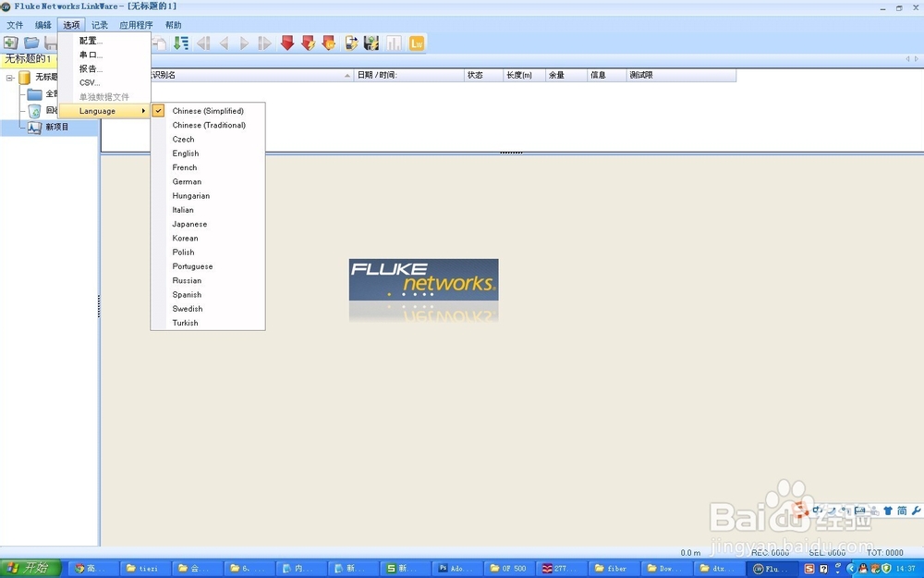
Task: Open the 编辑 menu
Action: (43, 25)
